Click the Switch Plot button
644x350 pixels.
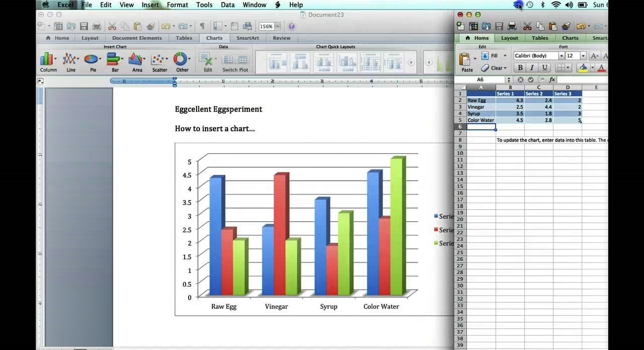coord(234,63)
